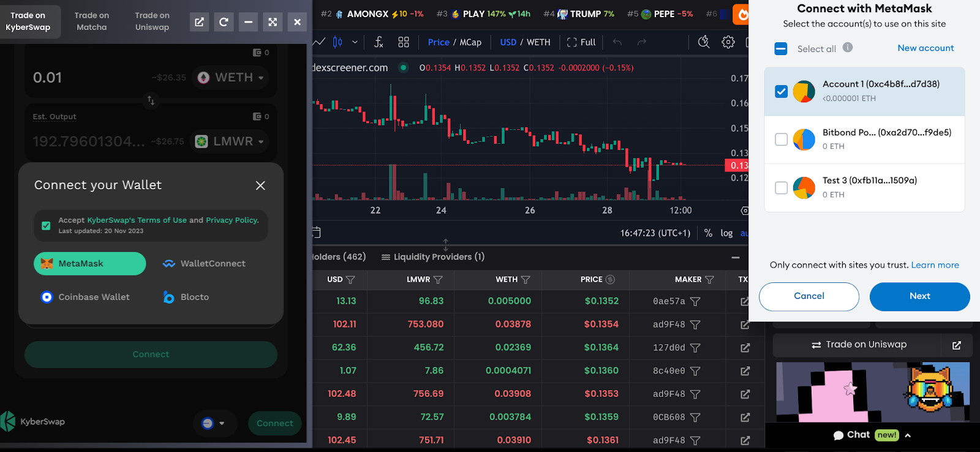Image resolution: width=980 pixels, height=452 pixels.
Task: Close the Connect your Wallet dialog
Action: [x=260, y=186]
